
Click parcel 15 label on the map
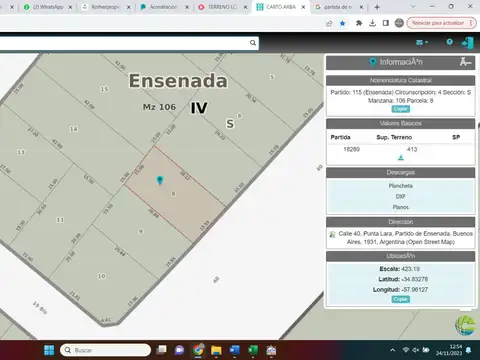(105, 89)
